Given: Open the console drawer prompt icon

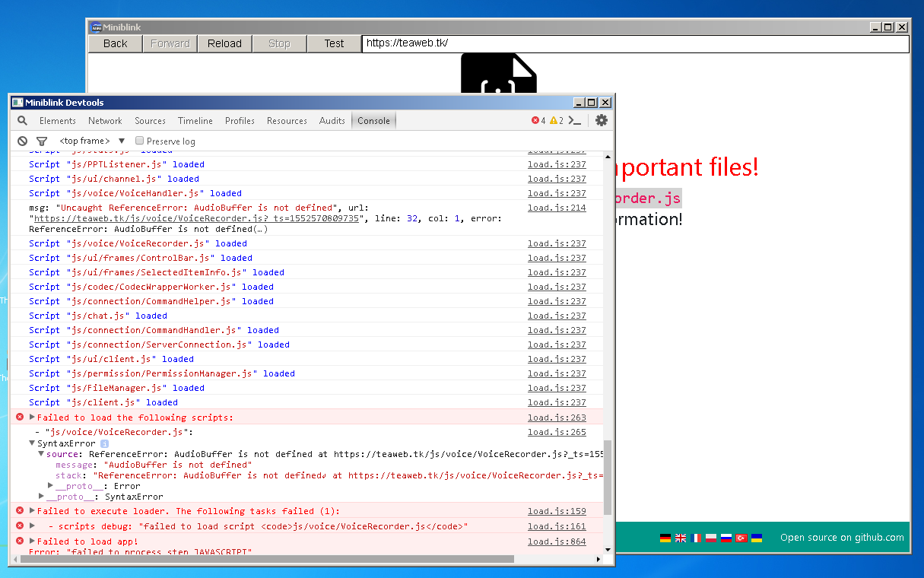Looking at the screenshot, I should click(x=576, y=120).
